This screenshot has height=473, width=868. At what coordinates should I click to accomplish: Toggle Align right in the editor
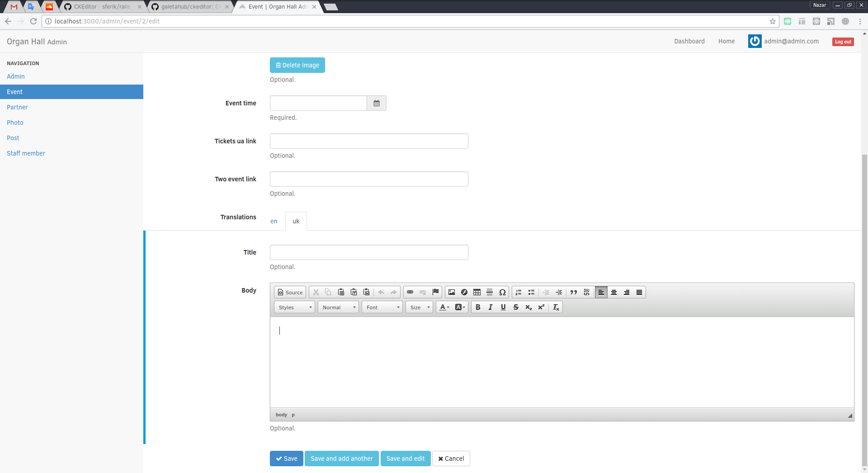click(x=627, y=292)
